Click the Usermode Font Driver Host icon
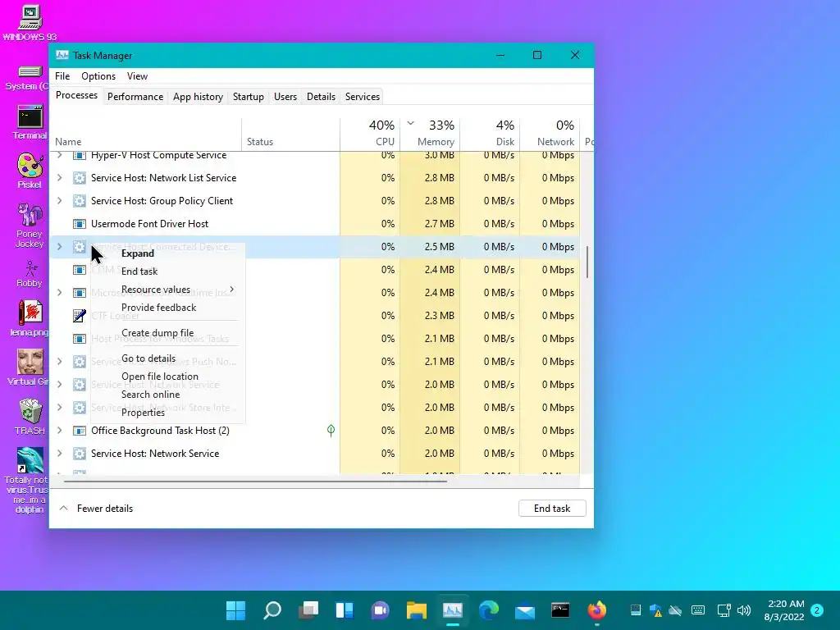 (x=80, y=224)
